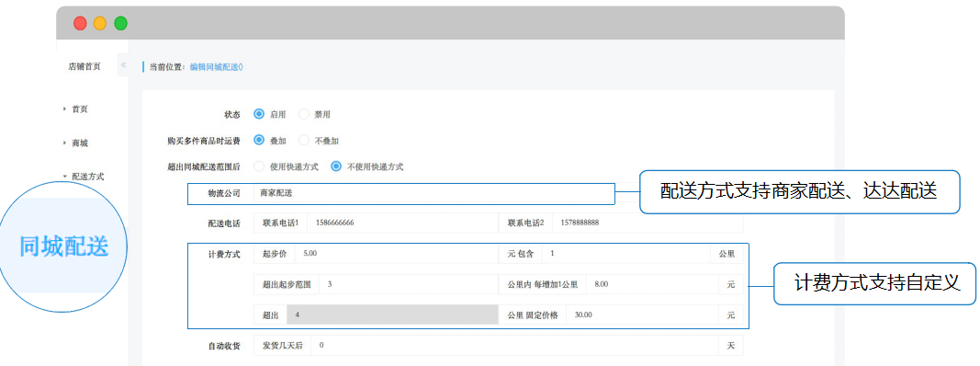This screenshot has height=366, width=980.
Task: Select the 启用 status radio button
Action: pyautogui.click(x=259, y=115)
